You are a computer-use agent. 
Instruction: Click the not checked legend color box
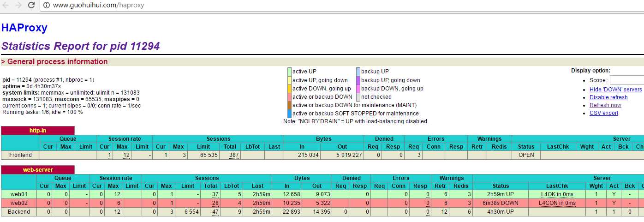click(x=358, y=96)
